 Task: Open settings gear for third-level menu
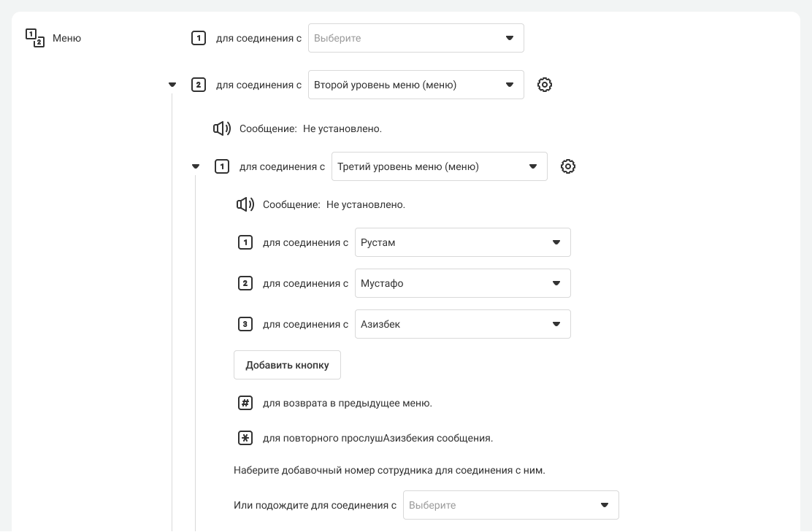[568, 166]
